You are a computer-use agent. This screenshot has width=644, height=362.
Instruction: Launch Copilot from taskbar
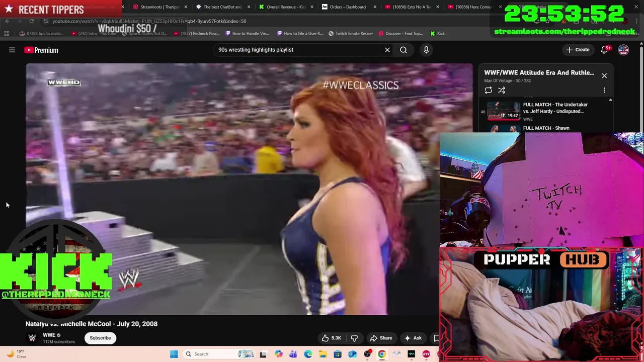tap(278, 354)
